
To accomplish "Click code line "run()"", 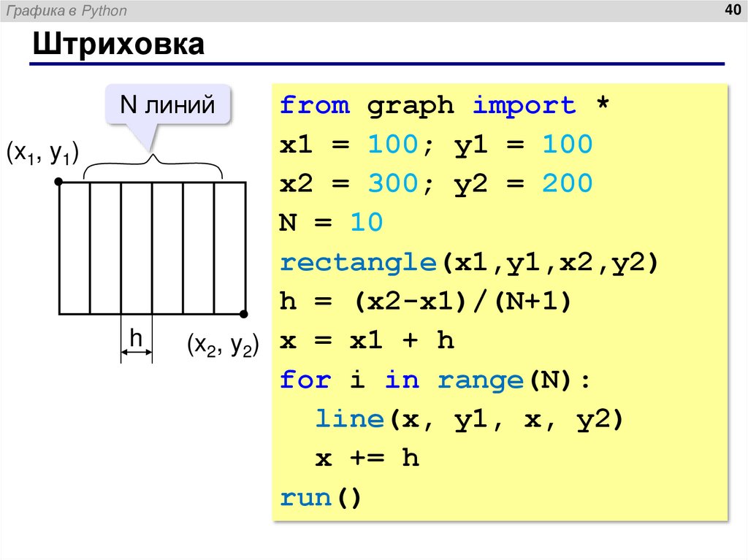I will [321, 497].
